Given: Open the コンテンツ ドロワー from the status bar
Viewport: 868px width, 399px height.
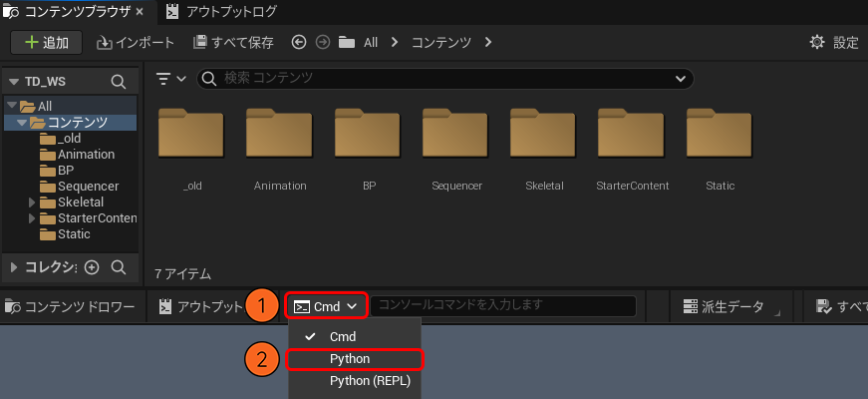Looking at the screenshot, I should click(x=71, y=306).
